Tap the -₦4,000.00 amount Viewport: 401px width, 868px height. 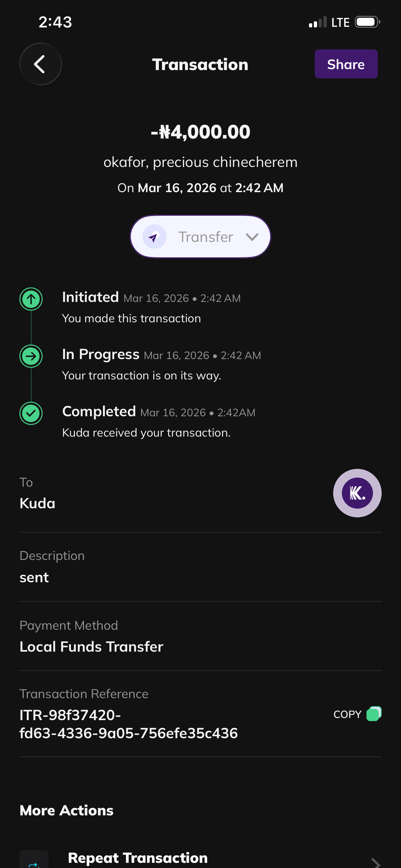[x=200, y=132]
